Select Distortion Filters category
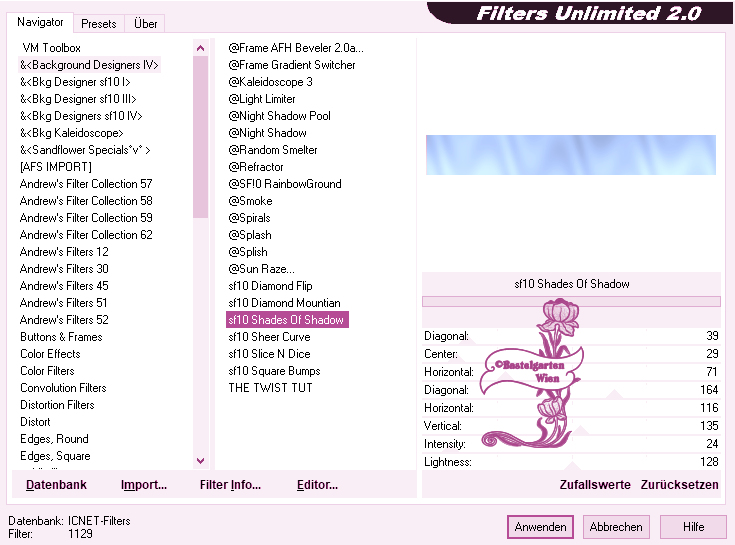Viewport: 735px width, 545px height. 57,405
